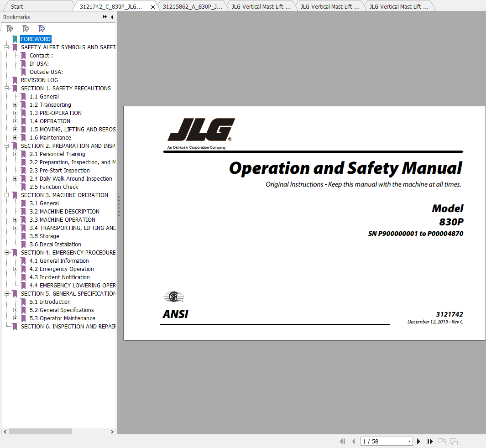Close the 3121742_C_830P_JLG tab
Screen dimensions: 486x448
point(153,7)
